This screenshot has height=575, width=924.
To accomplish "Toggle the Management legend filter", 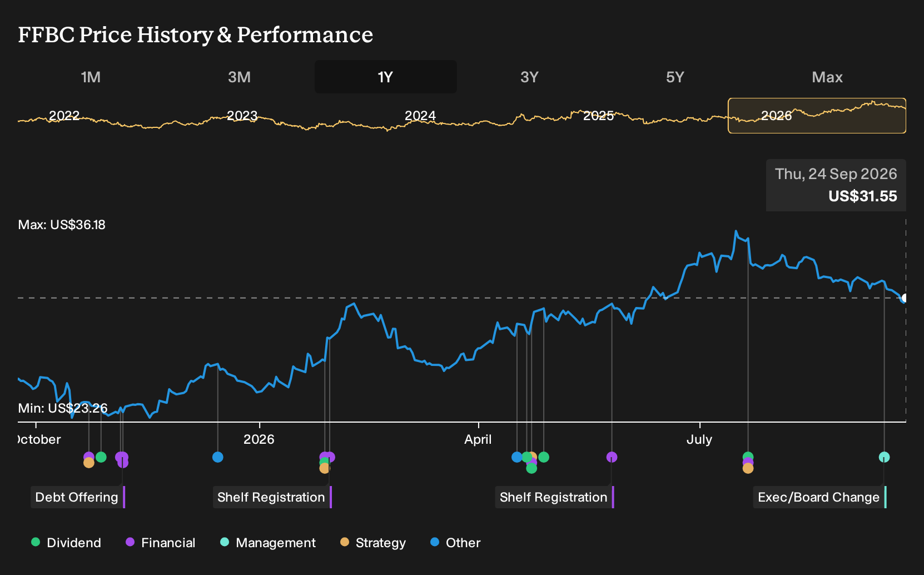I will (x=268, y=543).
